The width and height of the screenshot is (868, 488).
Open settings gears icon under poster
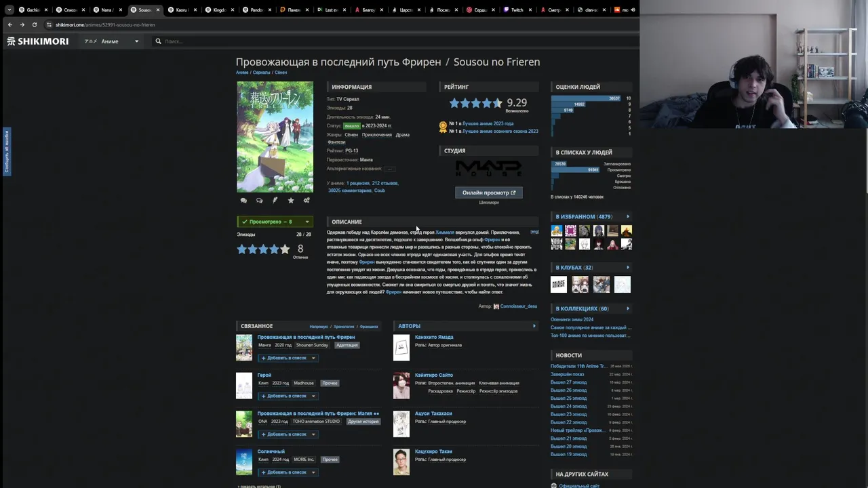307,201
